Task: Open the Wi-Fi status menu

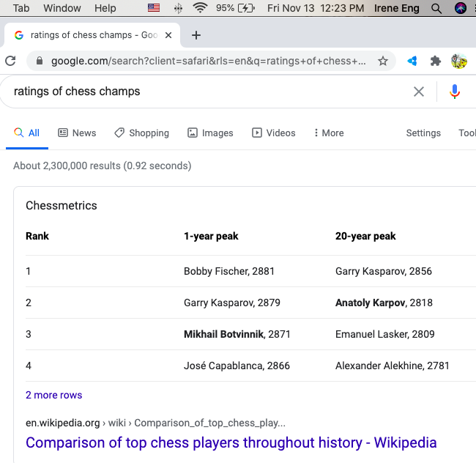Action: pos(200,8)
